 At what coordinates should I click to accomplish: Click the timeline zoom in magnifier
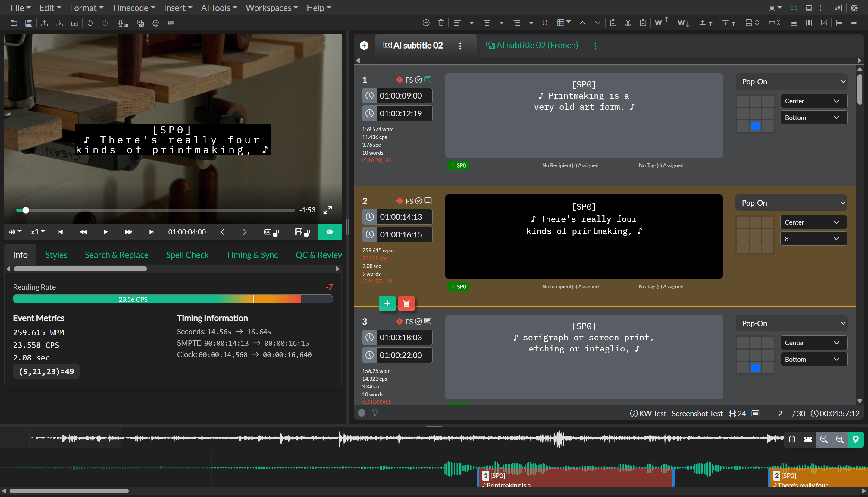(839, 439)
